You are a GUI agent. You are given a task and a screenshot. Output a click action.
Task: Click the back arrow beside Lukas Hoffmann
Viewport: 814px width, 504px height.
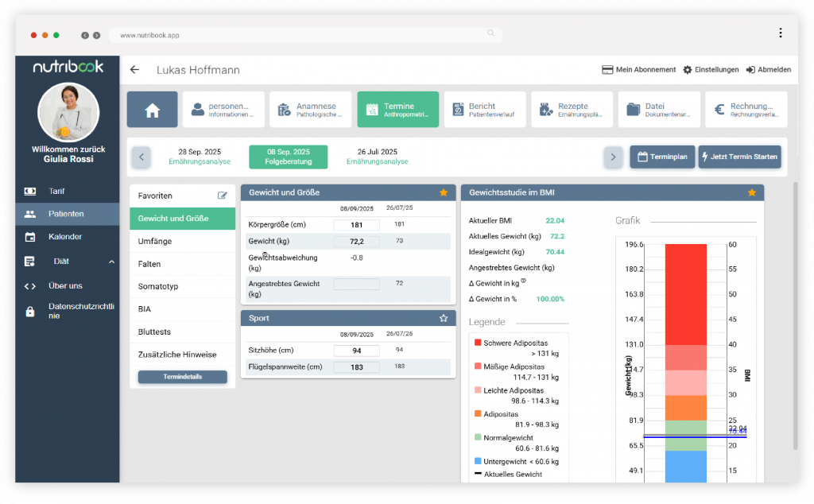click(134, 70)
